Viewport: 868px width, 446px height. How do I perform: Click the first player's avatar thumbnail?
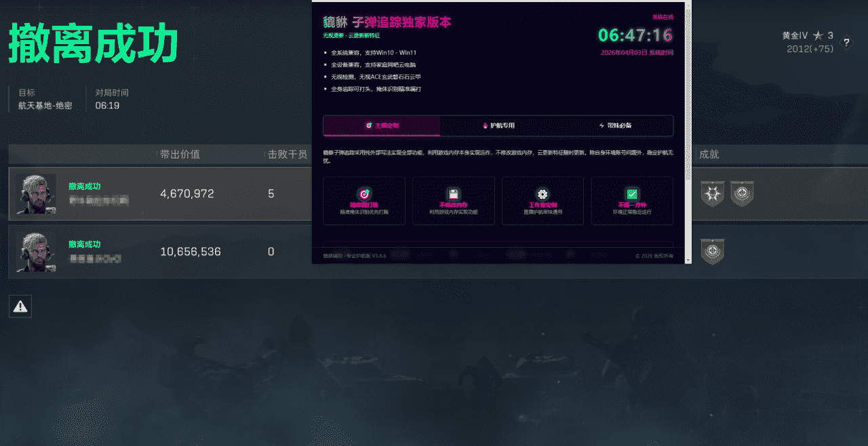[x=36, y=194]
